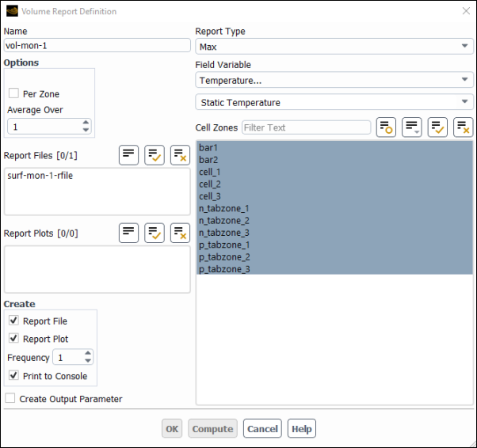Select surf-mon-1-rfile in Report Files
The height and width of the screenshot is (448, 477).
(40, 176)
